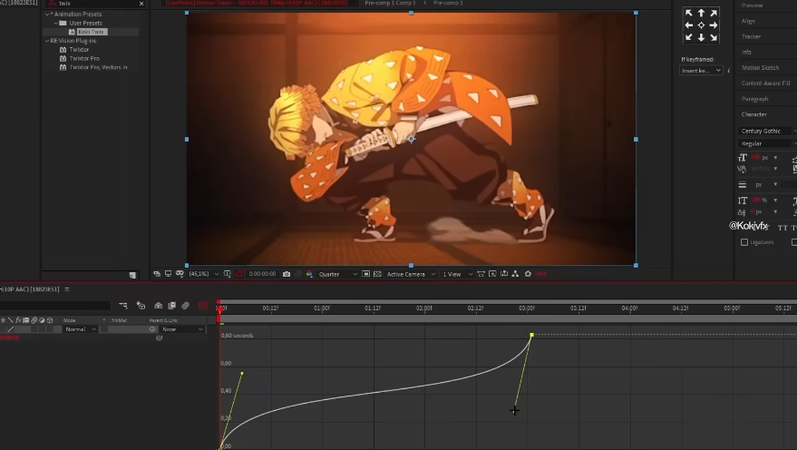
Task: Click the layer quality slash switch
Action: (x=11, y=329)
